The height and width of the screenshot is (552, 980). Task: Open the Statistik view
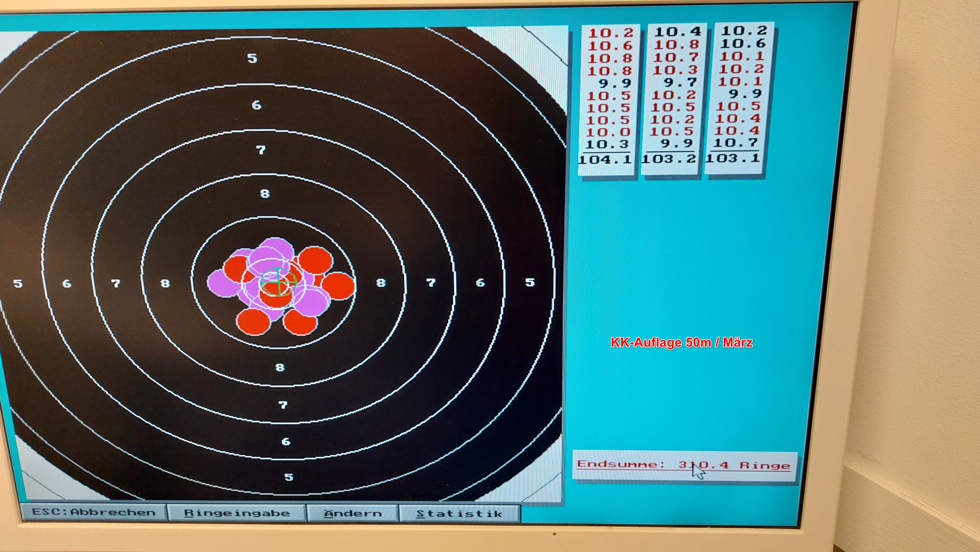coord(459,514)
